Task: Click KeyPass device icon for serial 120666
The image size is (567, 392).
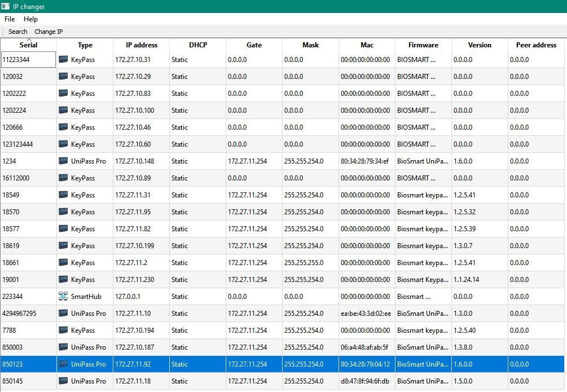Action: [63, 127]
